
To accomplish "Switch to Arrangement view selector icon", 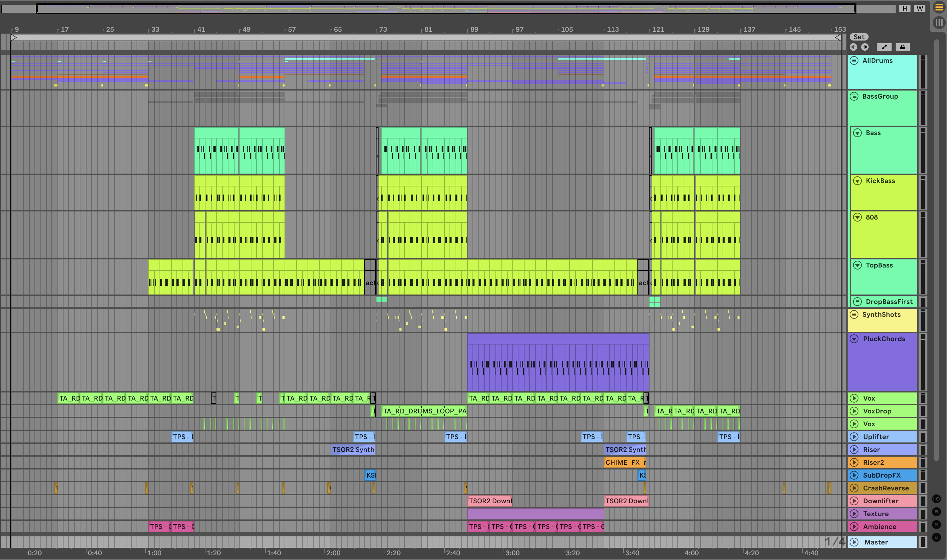I will tap(939, 7).
